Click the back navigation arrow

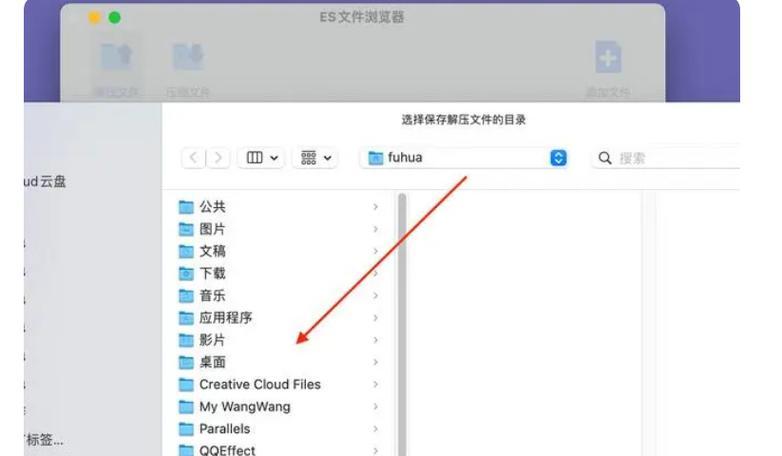(193, 158)
